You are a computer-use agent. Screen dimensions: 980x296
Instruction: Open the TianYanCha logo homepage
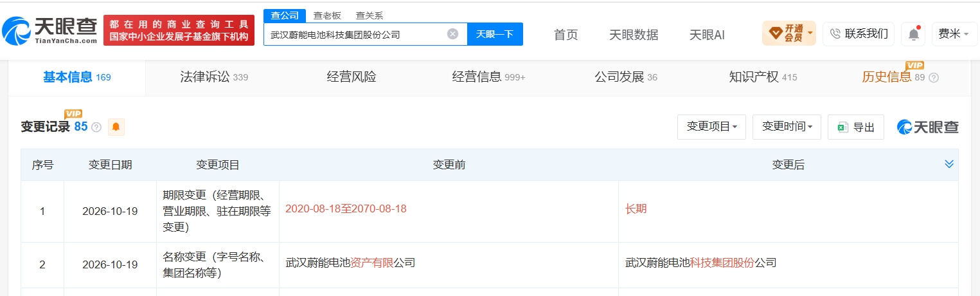50,30
